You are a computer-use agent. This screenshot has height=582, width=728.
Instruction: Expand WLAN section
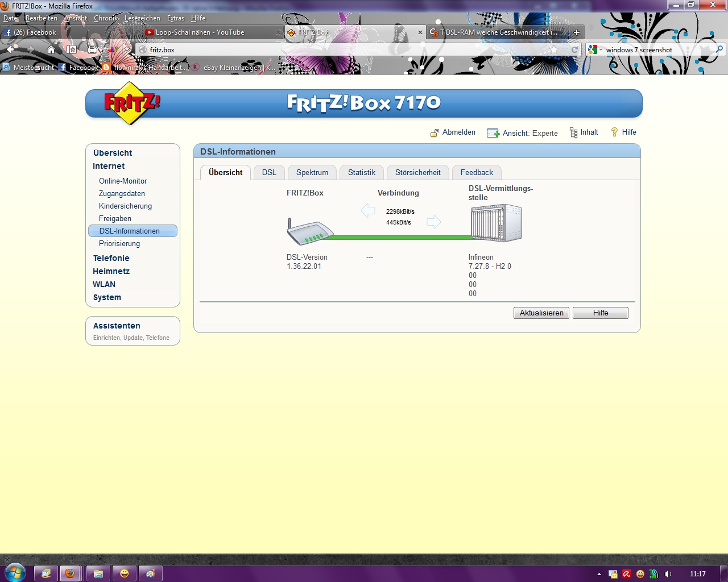pyautogui.click(x=104, y=284)
